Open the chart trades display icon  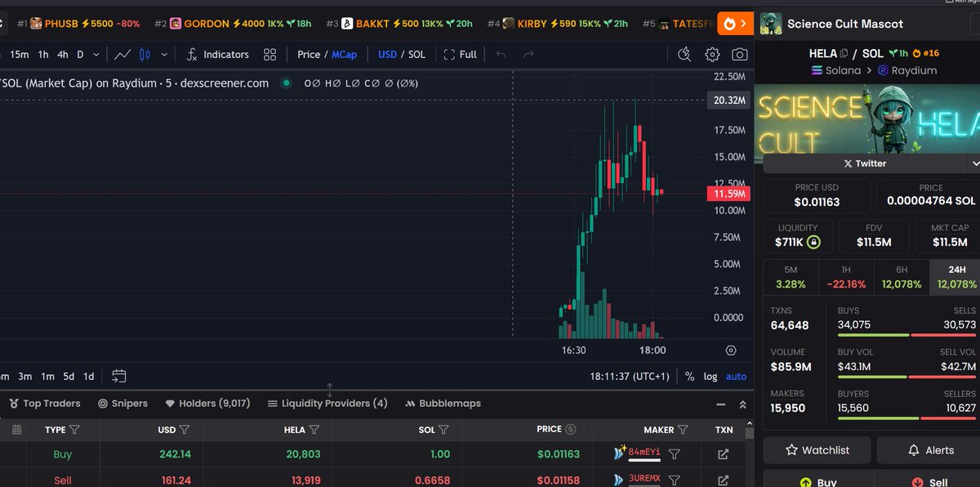tap(685, 55)
